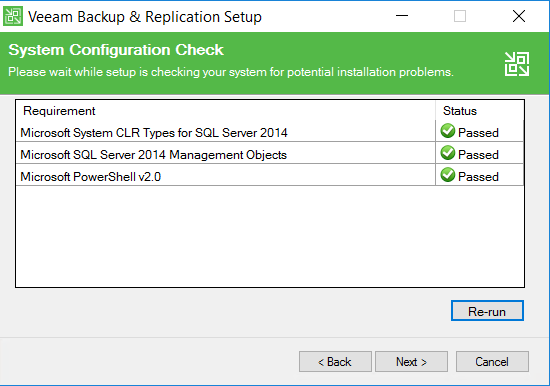Click the Status column header
The height and width of the screenshot is (386, 550).
click(479, 111)
